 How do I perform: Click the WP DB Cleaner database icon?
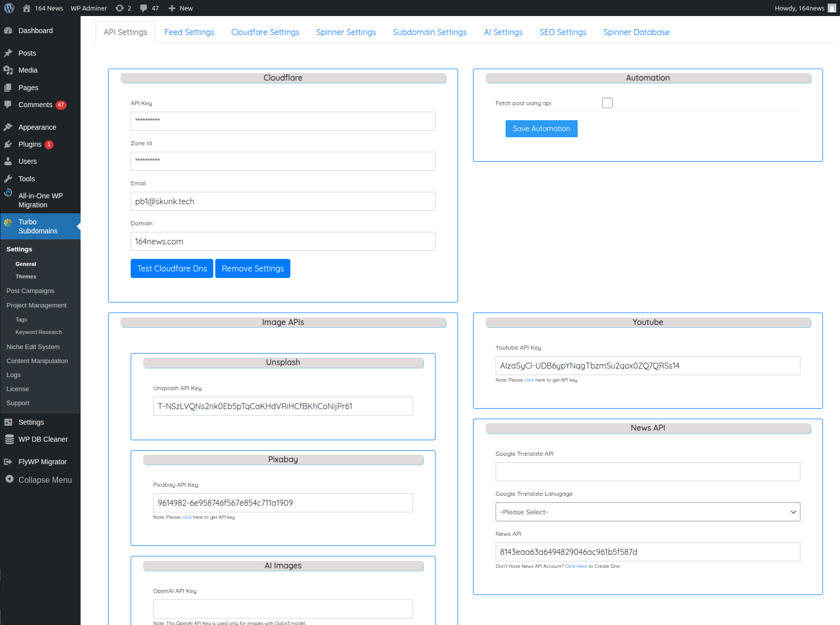pos(9,439)
